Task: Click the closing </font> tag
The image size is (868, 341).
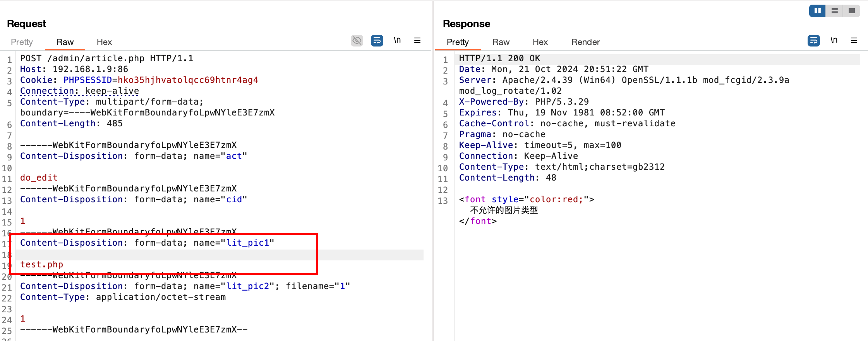Action: point(478,221)
